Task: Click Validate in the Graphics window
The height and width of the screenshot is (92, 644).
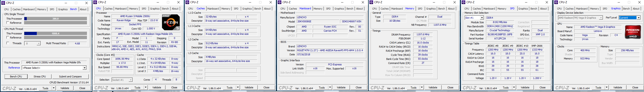Action: [x=618, y=87]
